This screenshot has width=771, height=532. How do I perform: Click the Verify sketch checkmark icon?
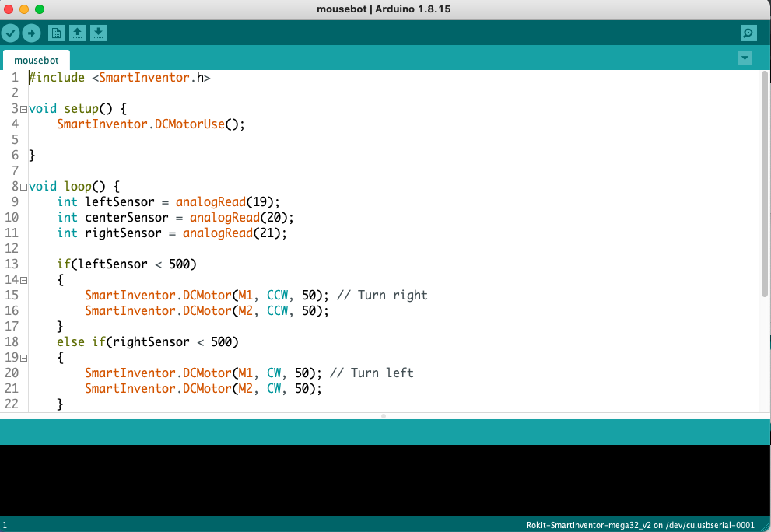pyautogui.click(x=10, y=33)
